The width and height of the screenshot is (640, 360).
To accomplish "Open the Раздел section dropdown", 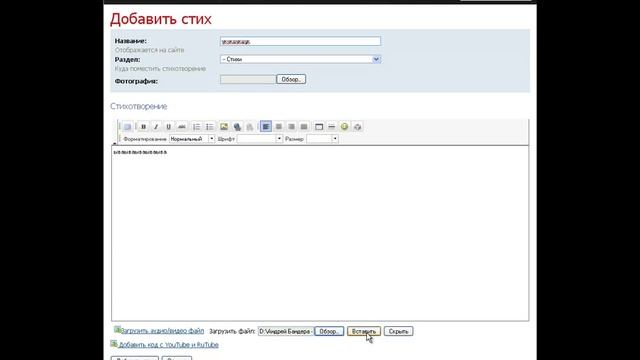I will coord(300,60).
